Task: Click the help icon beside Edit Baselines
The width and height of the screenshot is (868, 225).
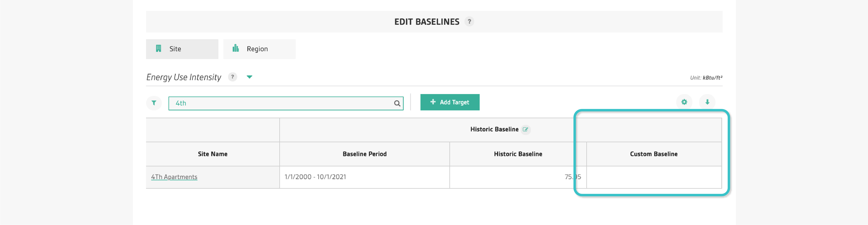Action: (x=469, y=22)
